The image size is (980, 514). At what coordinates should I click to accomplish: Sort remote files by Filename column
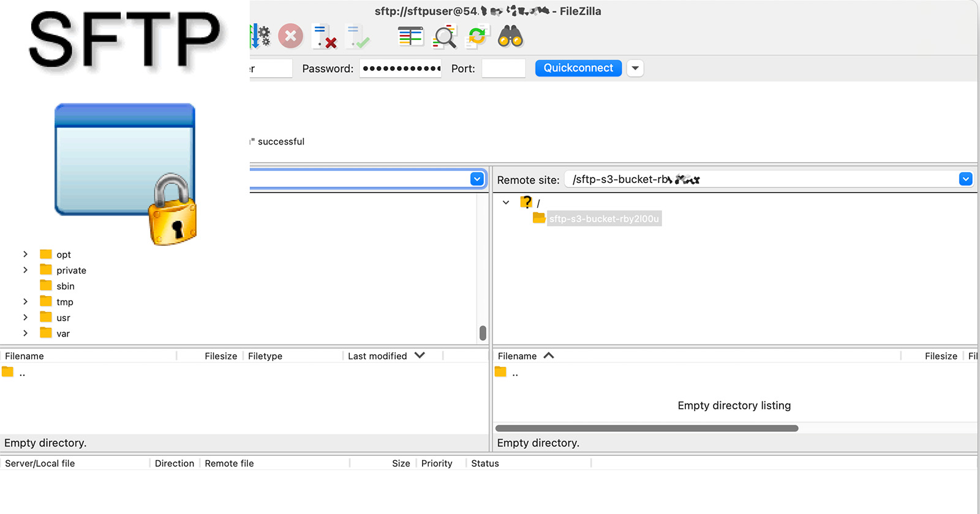point(518,356)
